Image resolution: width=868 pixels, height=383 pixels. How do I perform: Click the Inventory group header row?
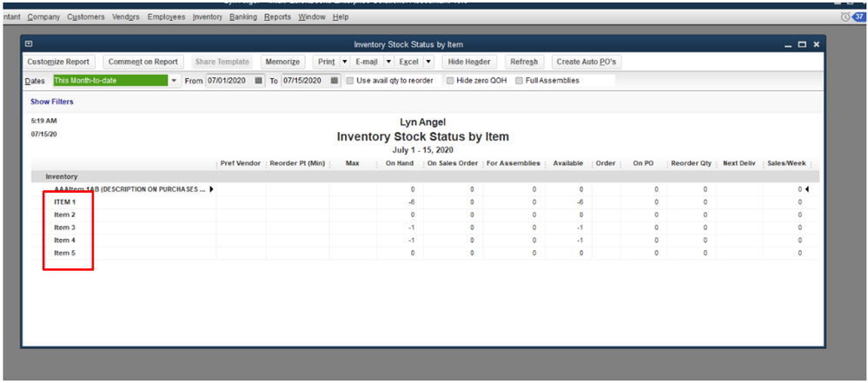[x=425, y=176]
